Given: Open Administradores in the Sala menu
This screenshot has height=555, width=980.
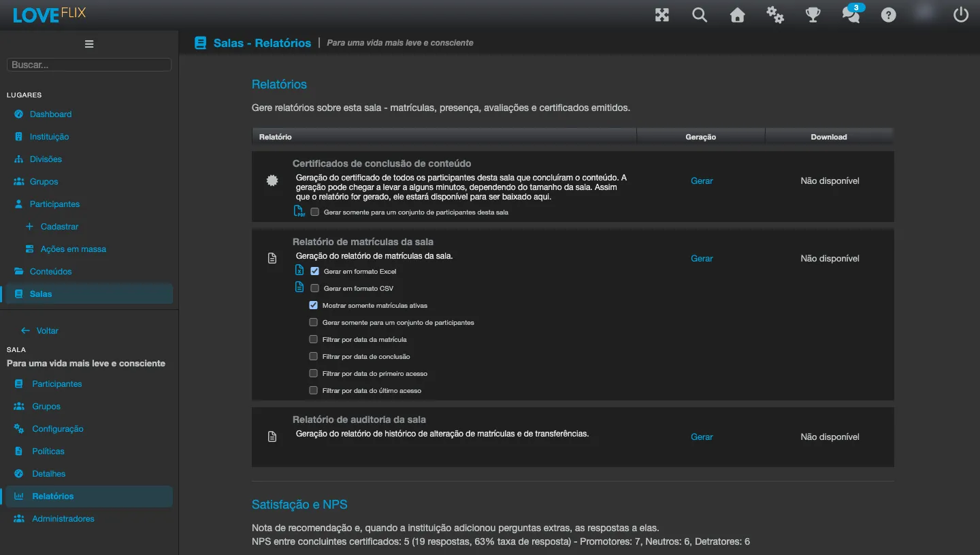Looking at the screenshot, I should tap(63, 519).
